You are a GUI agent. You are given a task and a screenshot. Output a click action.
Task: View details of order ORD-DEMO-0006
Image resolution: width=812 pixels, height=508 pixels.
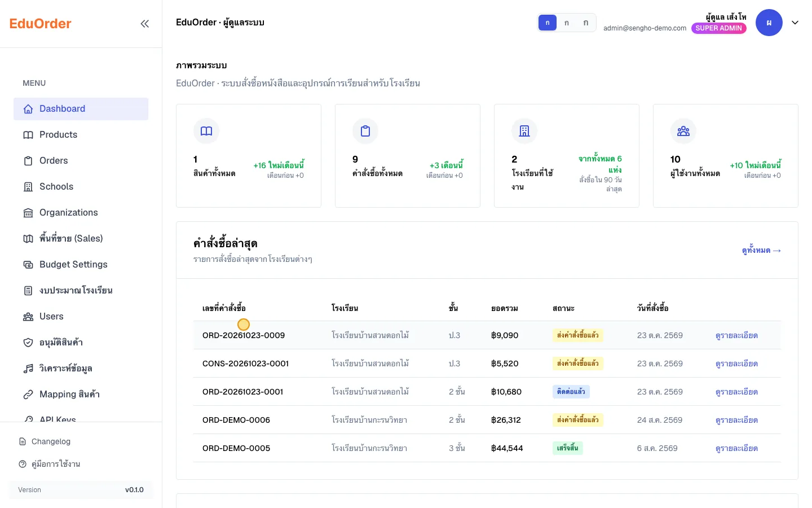[x=736, y=420]
